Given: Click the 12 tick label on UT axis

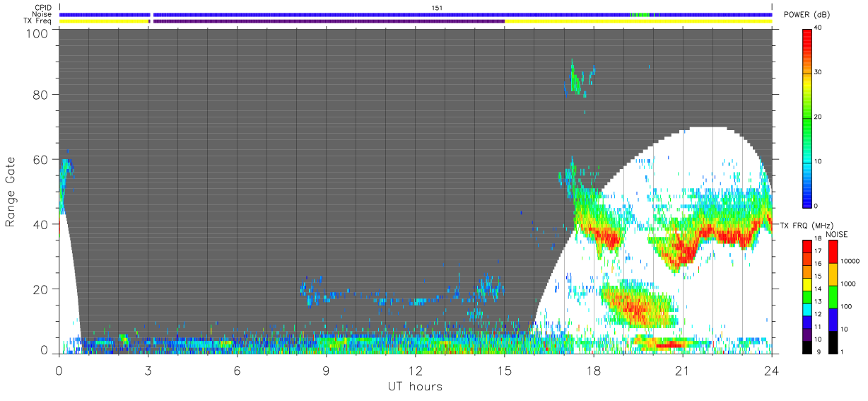Looking at the screenshot, I should (415, 370).
